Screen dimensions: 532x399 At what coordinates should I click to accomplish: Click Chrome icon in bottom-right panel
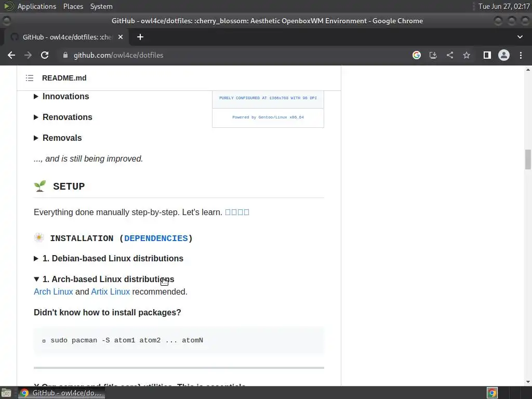[493, 393]
